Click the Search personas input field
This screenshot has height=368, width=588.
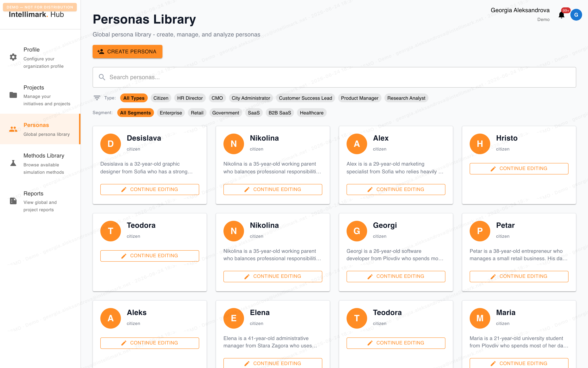(x=334, y=77)
